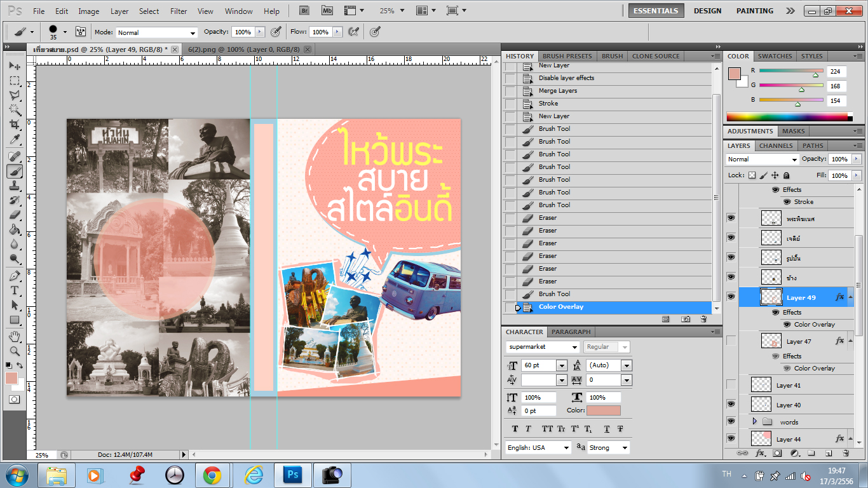
Task: Click the character text Color swatch
Action: (604, 410)
